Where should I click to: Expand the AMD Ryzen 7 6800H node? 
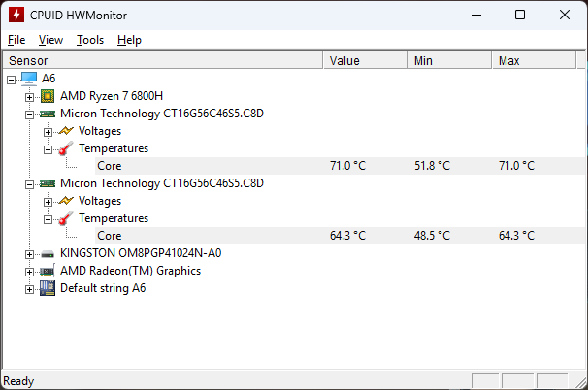point(29,96)
